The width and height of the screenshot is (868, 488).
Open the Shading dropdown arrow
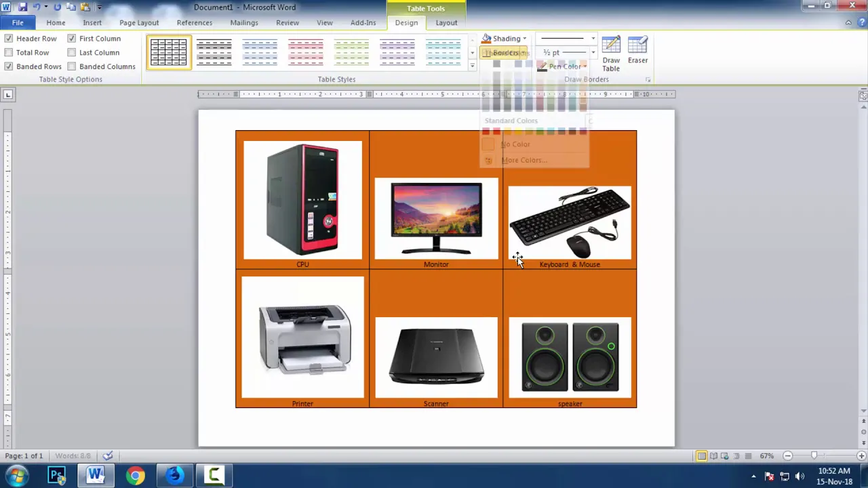pos(524,39)
